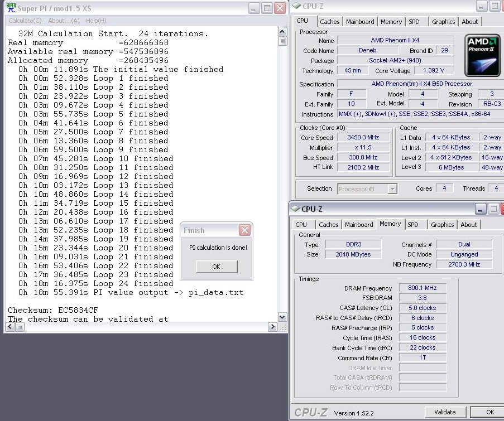Click the up arrow of Super PI vertical scrollbar
504x421 pixels.
point(282,31)
